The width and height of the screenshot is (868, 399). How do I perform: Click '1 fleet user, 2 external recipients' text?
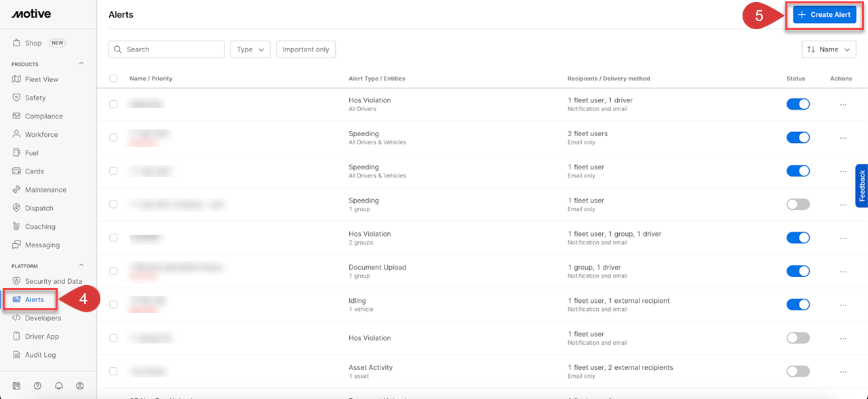(620, 367)
